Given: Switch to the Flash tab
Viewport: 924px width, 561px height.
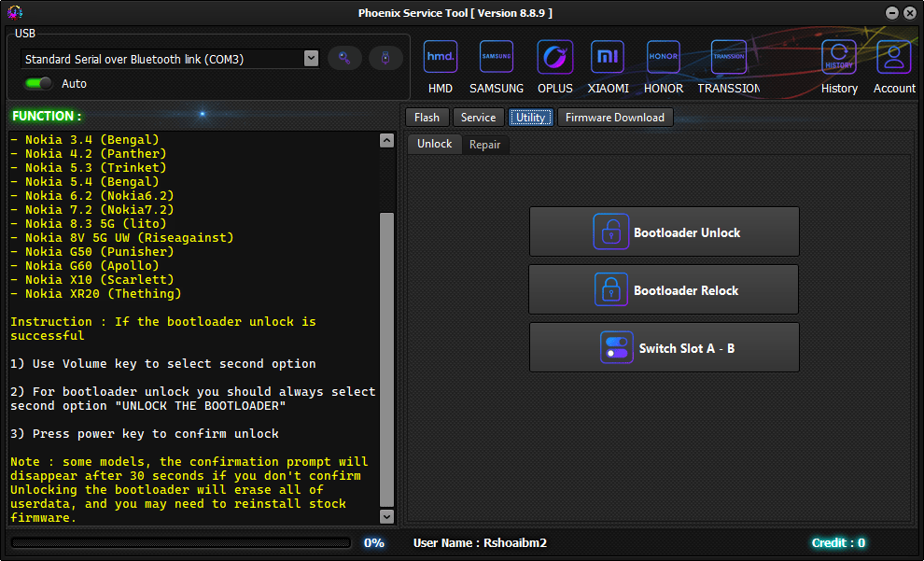Looking at the screenshot, I should coord(427,118).
